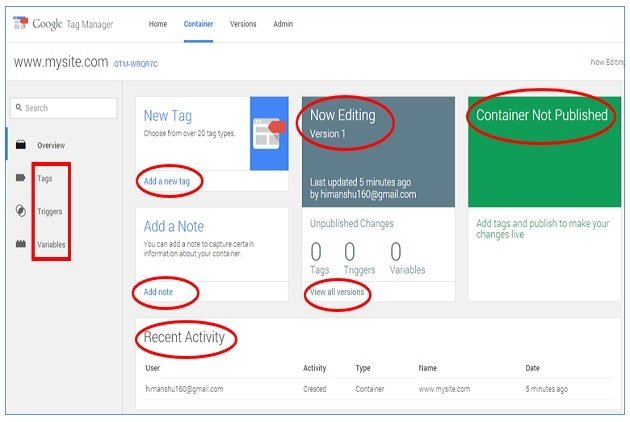The height and width of the screenshot is (422, 630).
Task: Click the Tags count under Unpublished Changes
Action: click(319, 258)
